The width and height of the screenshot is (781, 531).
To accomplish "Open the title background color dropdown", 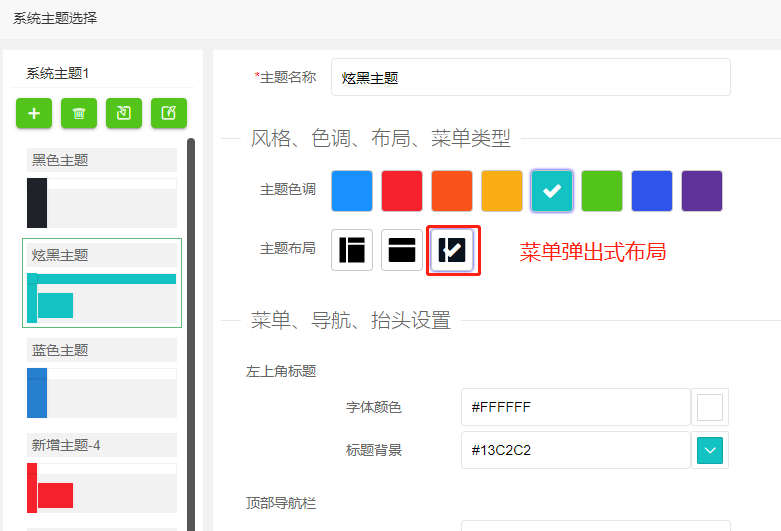I will (x=709, y=450).
